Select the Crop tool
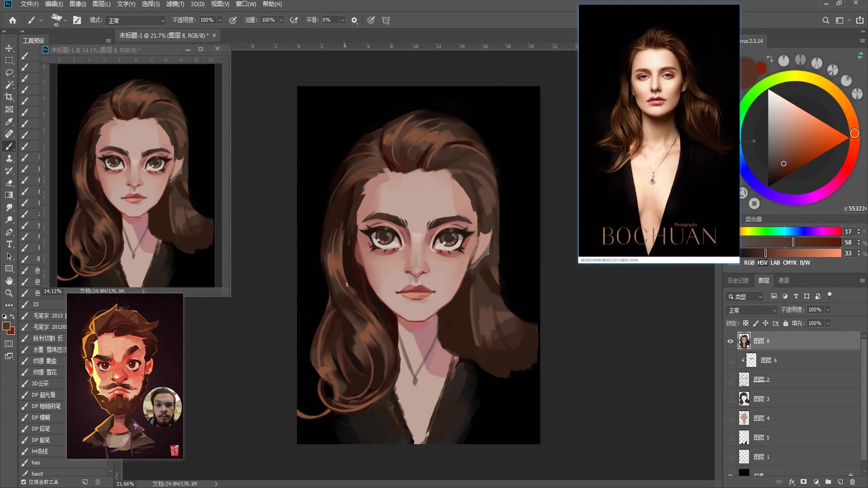868x488 pixels. coord(9,97)
